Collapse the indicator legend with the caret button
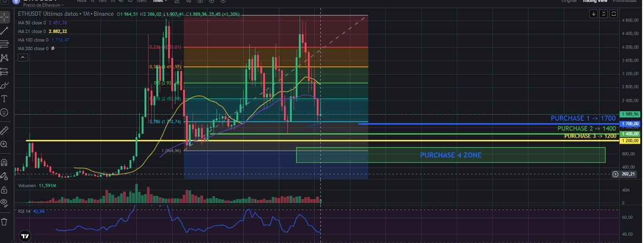Image resolution: width=644 pixels, height=243 pixels. pyautogui.click(x=22, y=57)
